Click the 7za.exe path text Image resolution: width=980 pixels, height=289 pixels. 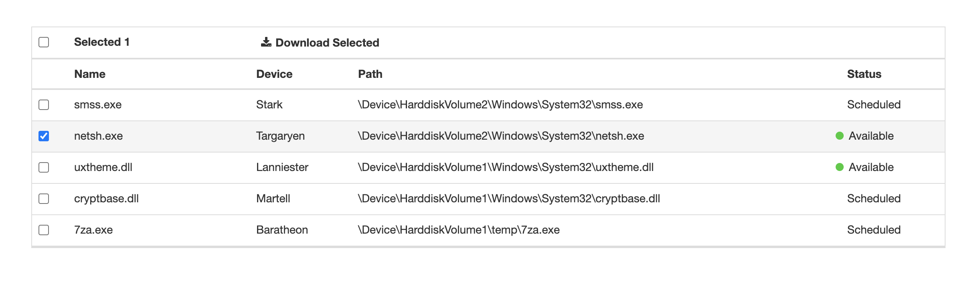pos(458,230)
